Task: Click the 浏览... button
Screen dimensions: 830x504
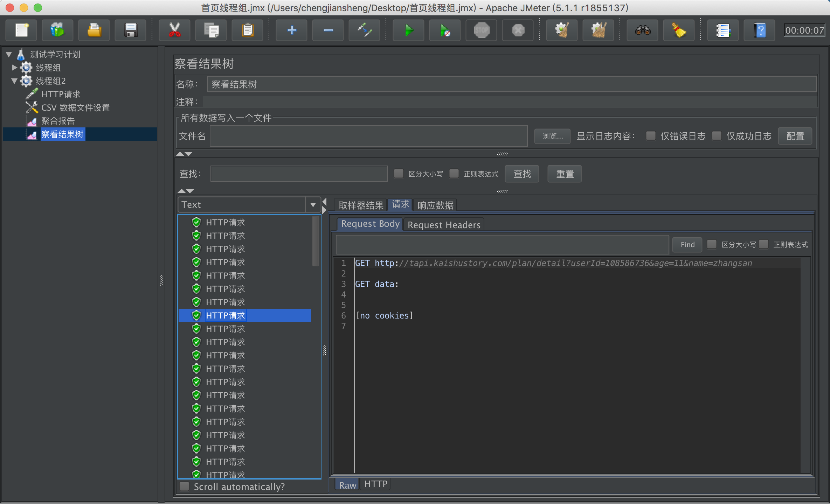Action: (x=552, y=136)
